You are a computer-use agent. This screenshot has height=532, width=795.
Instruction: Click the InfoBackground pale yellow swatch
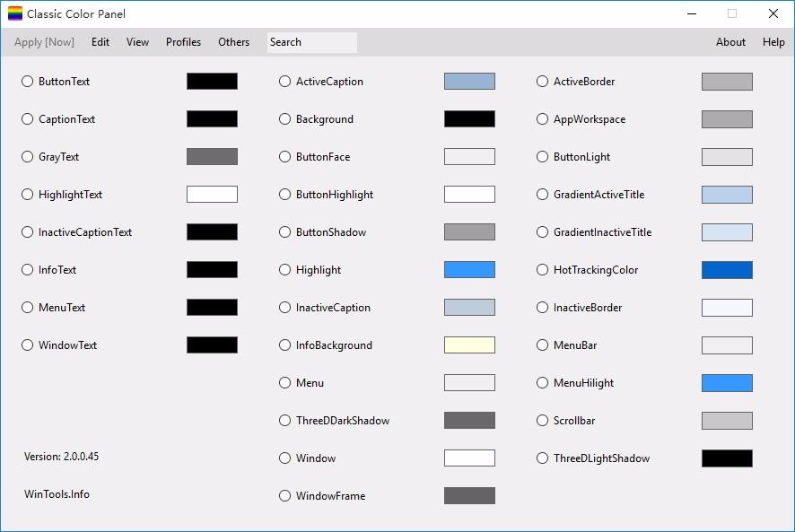coord(469,344)
